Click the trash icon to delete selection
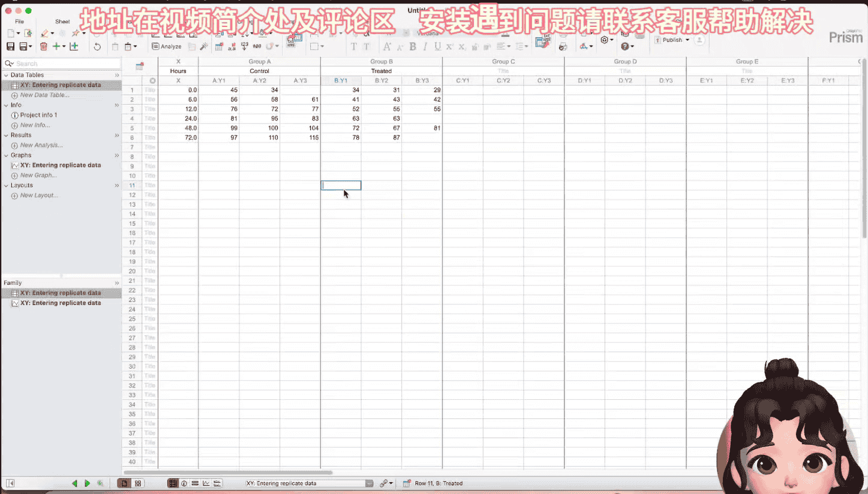 (43, 46)
